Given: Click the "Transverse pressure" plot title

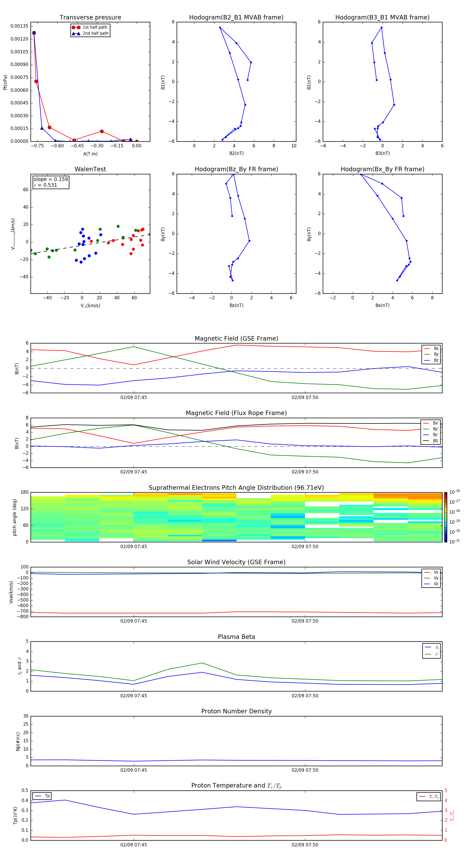Looking at the screenshot, I should click(x=90, y=18).
